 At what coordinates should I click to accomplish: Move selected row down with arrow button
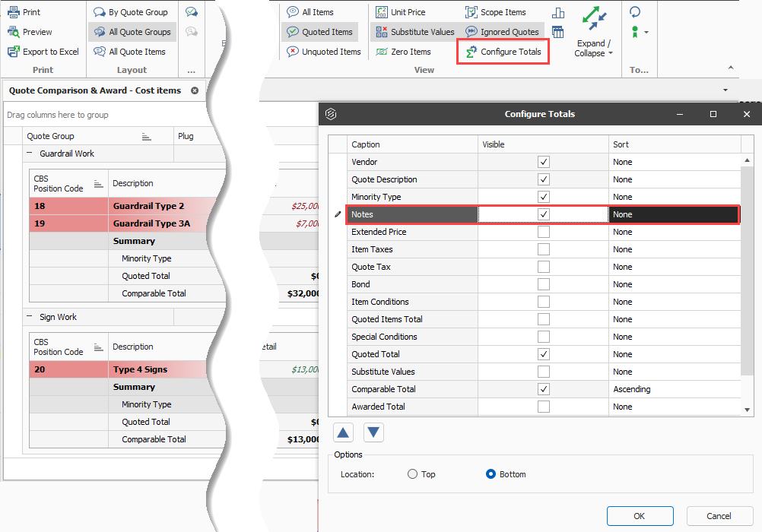373,432
